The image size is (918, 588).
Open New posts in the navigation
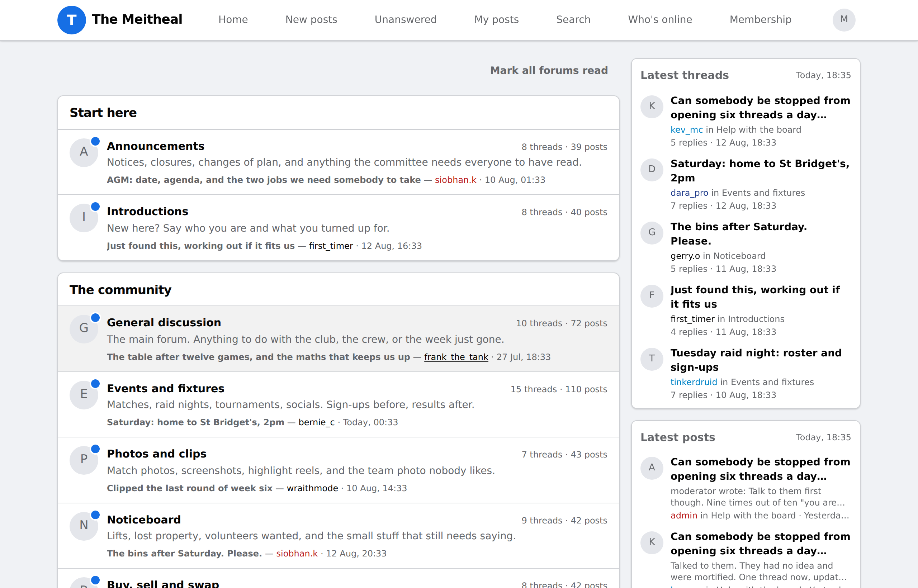pyautogui.click(x=311, y=19)
